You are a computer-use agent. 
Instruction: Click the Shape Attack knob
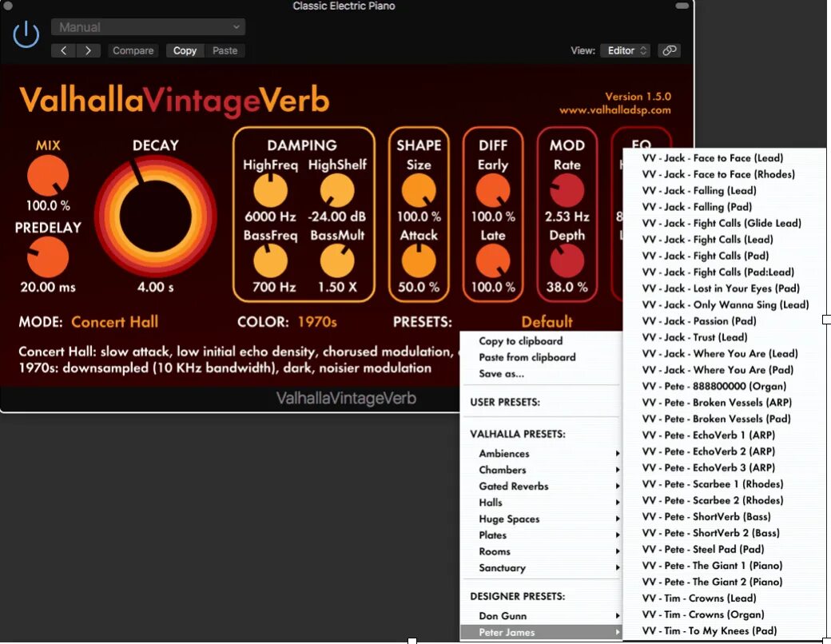point(419,260)
